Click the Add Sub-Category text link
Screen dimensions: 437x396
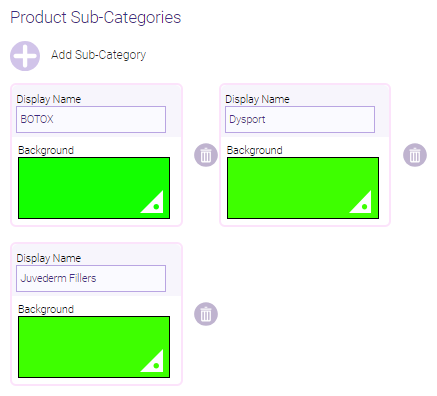pyautogui.click(x=98, y=55)
